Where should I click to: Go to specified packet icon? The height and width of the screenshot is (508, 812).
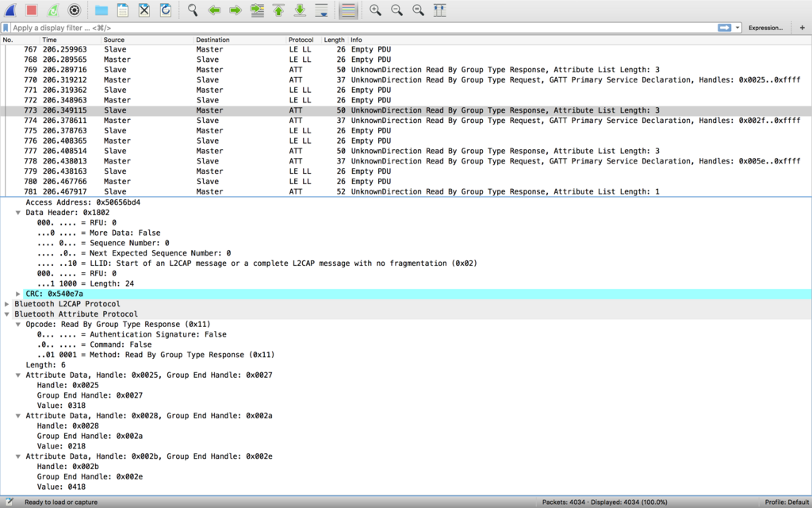pos(257,10)
